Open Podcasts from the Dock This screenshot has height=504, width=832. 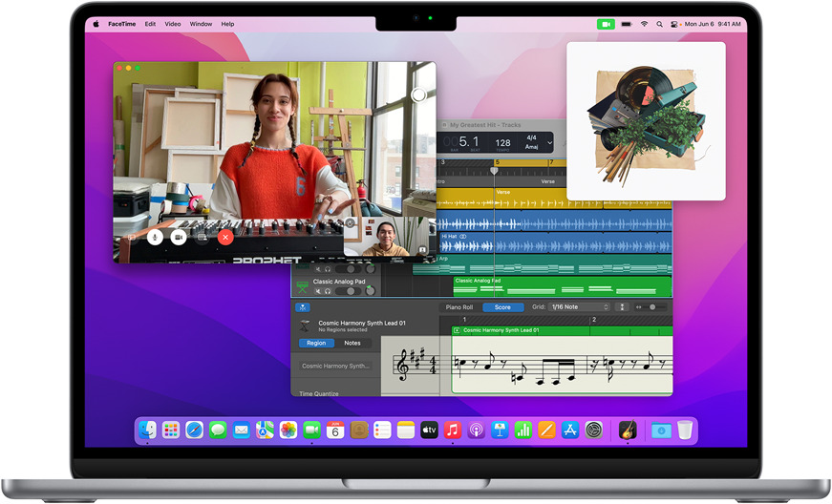point(476,430)
